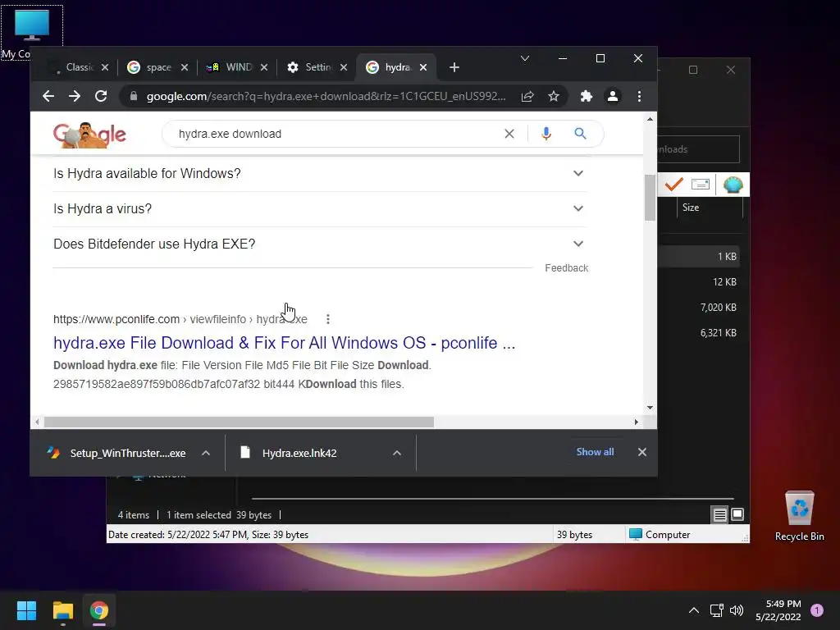Image resolution: width=840 pixels, height=630 pixels.
Task: Open the Chrome profile avatar
Action: [x=613, y=97]
